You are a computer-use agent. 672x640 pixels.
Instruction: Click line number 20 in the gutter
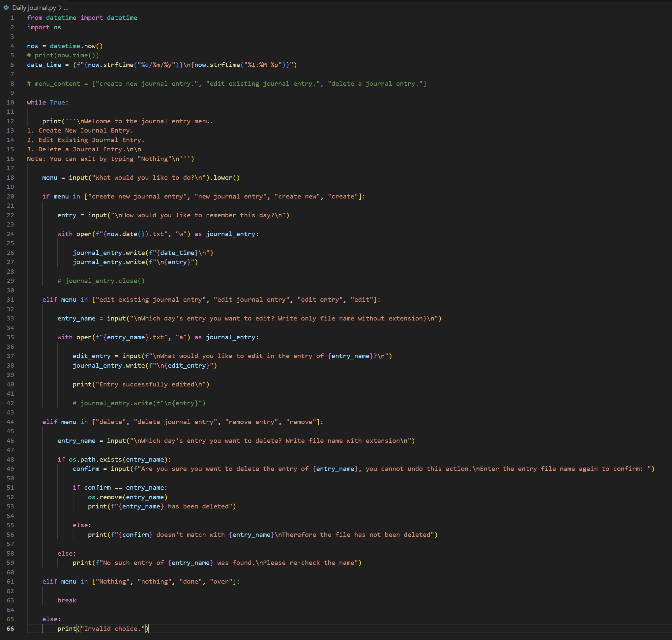click(11, 196)
